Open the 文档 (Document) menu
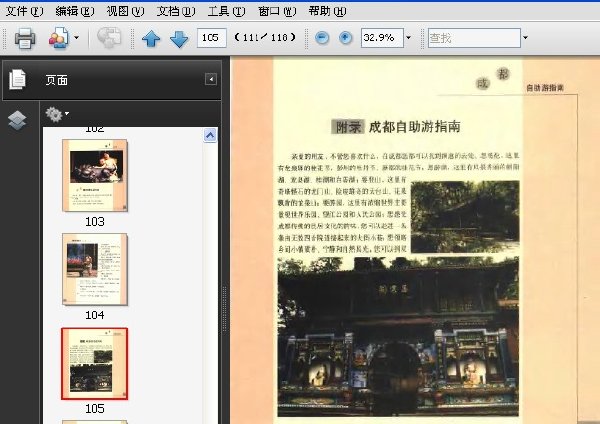The width and height of the screenshot is (600, 424). tap(176, 11)
